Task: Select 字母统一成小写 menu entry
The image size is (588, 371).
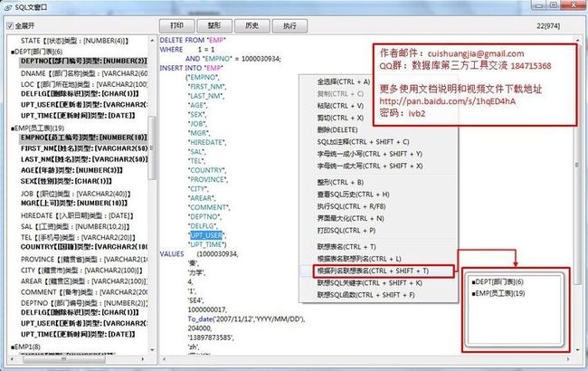Action: click(369, 154)
